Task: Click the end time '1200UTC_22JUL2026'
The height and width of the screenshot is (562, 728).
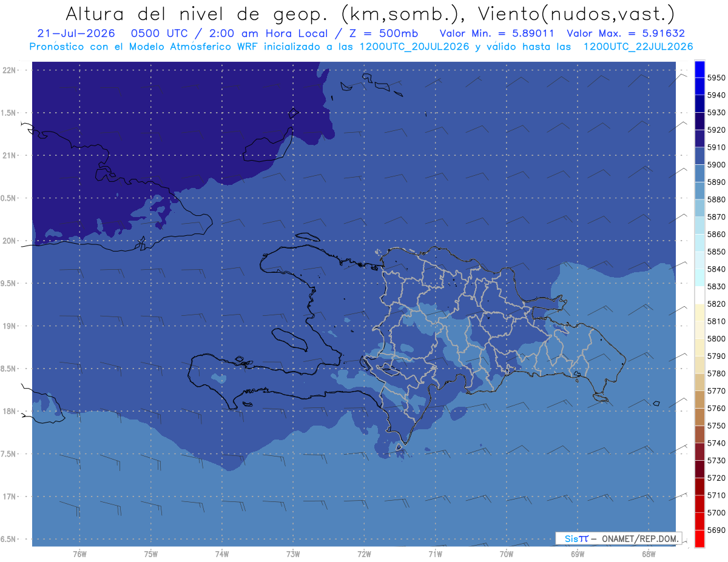Action: point(638,47)
